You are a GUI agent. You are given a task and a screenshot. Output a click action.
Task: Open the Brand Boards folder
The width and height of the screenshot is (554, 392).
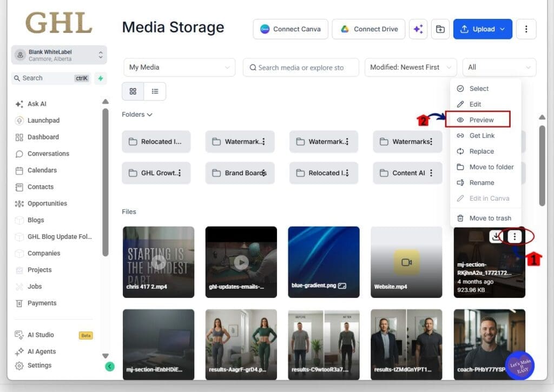click(x=240, y=173)
